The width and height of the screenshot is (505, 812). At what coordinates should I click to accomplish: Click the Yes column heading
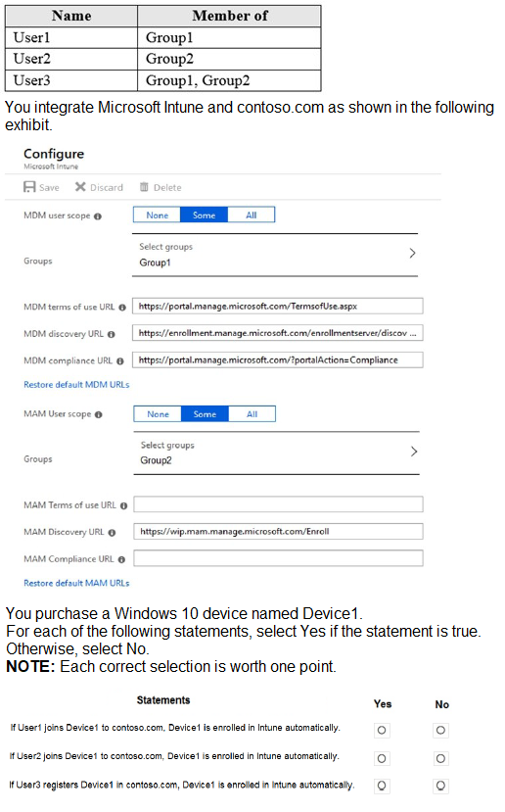(x=383, y=704)
